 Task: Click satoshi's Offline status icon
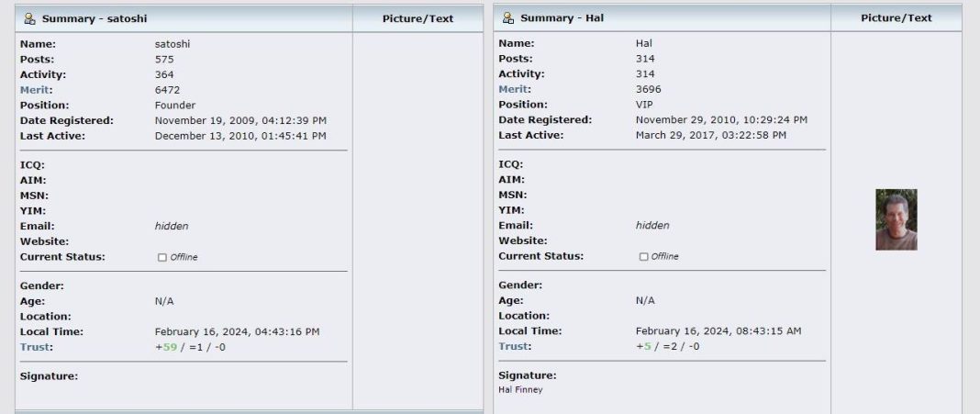pos(162,258)
